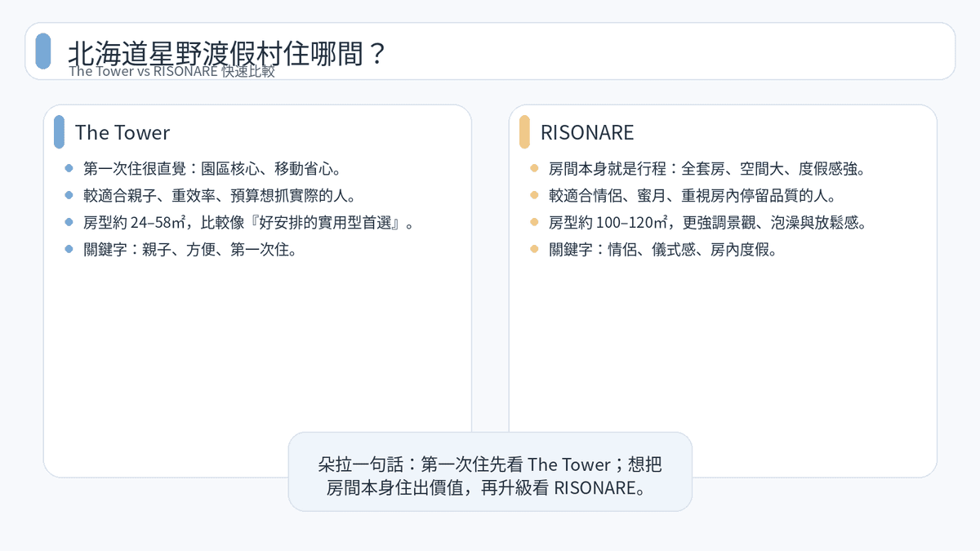Click the orange marker next to RISONARE heading
The height and width of the screenshot is (551, 980).
[524, 132]
